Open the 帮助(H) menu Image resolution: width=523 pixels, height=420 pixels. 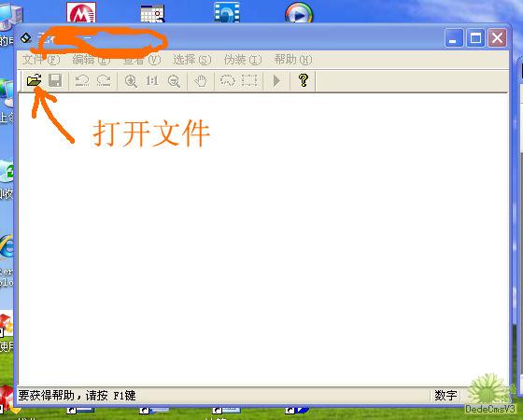coord(293,60)
